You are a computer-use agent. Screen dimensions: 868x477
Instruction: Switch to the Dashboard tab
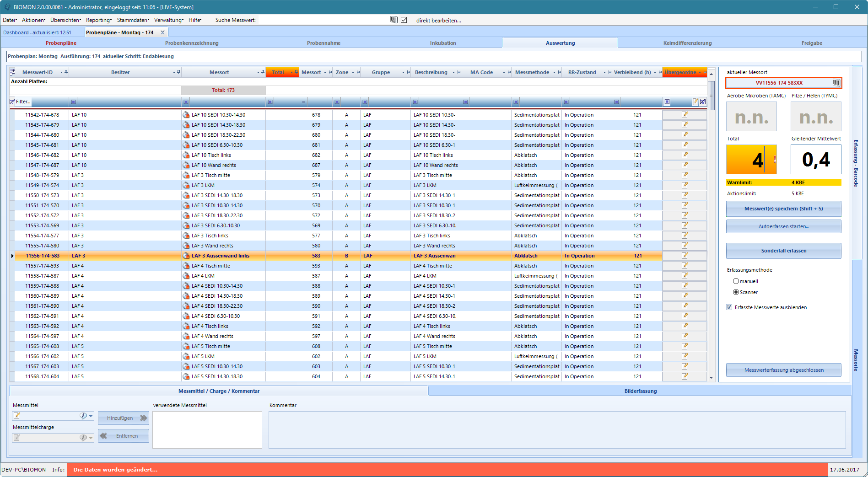click(x=37, y=32)
